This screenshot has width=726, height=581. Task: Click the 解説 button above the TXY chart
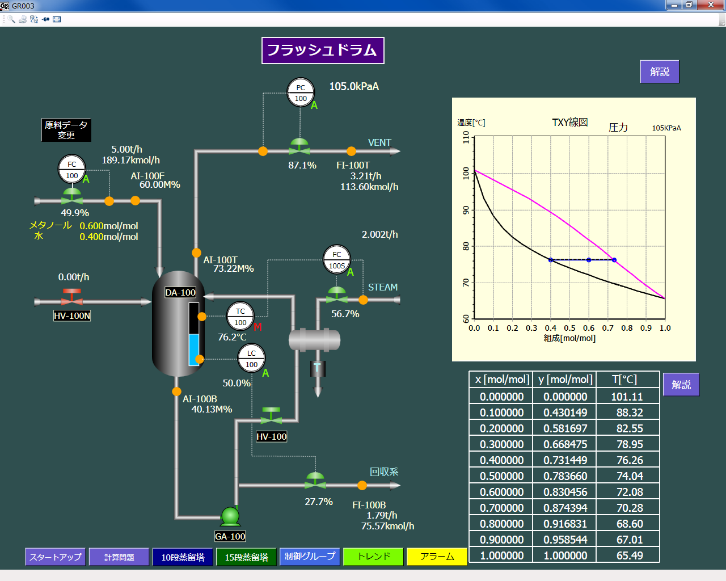(x=659, y=71)
